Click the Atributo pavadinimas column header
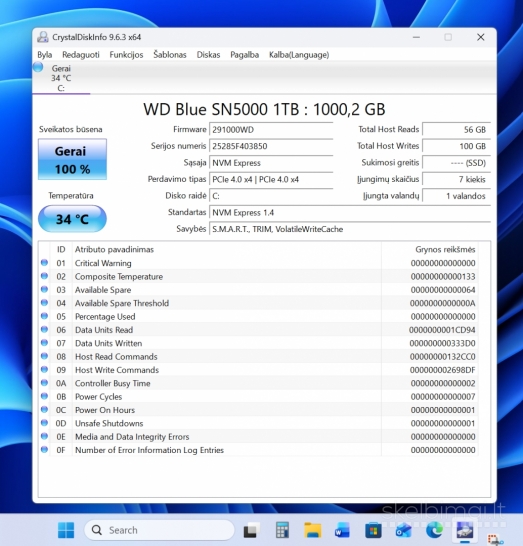 click(114, 249)
